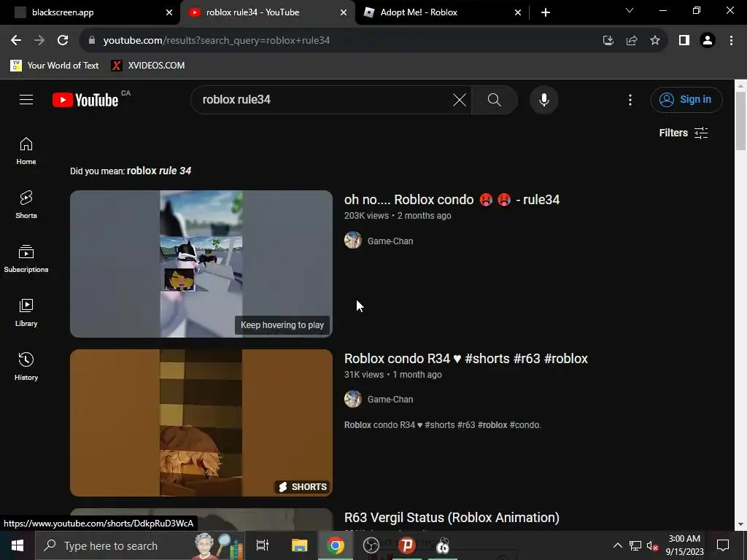747x560 pixels.
Task: Open the R63 Vergil Status video title
Action: (x=452, y=517)
